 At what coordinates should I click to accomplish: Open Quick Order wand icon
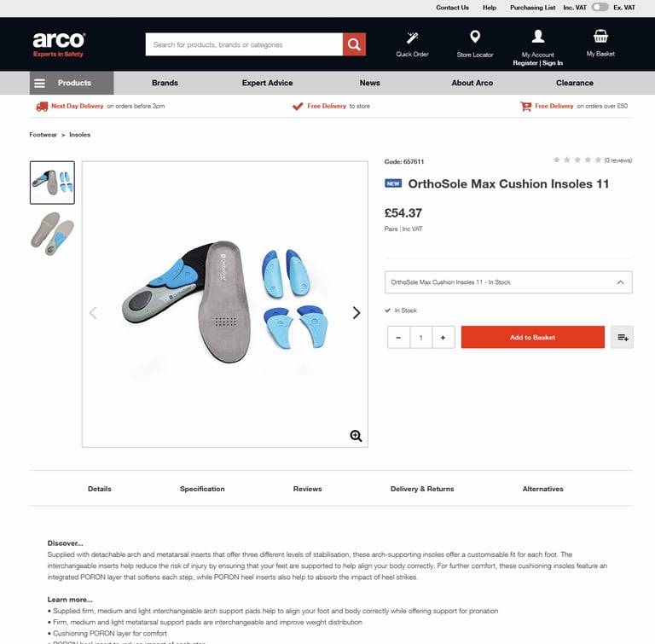412,38
